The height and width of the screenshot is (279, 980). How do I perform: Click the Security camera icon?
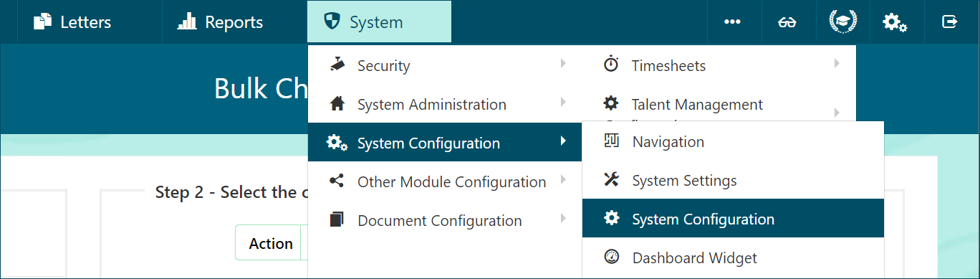(x=337, y=65)
